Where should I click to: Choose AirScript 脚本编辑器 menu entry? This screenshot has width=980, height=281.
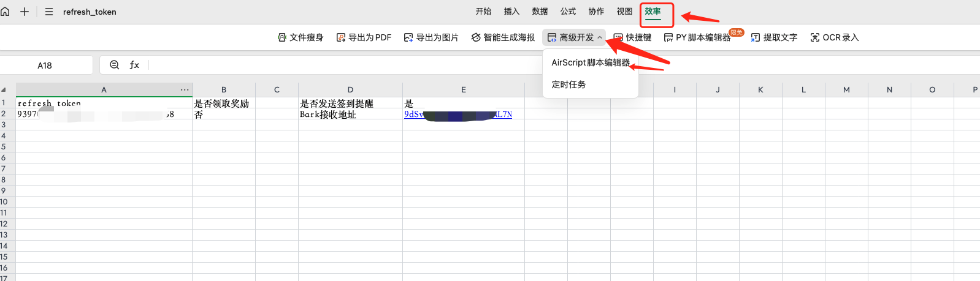[x=591, y=62]
